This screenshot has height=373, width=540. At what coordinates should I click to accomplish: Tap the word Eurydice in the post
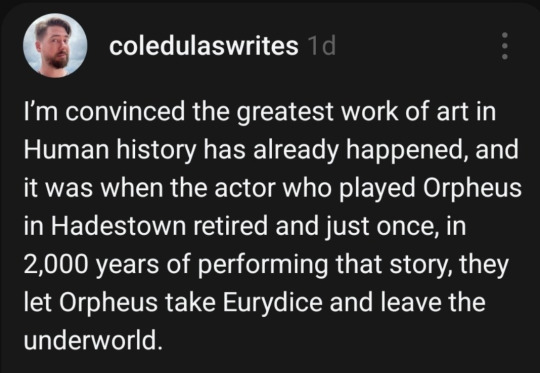click(272, 302)
